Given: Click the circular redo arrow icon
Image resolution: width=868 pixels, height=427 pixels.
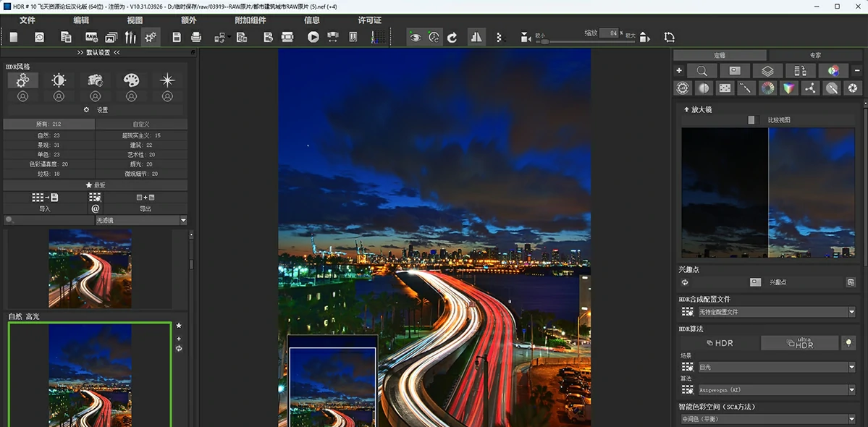Looking at the screenshot, I should [x=452, y=37].
